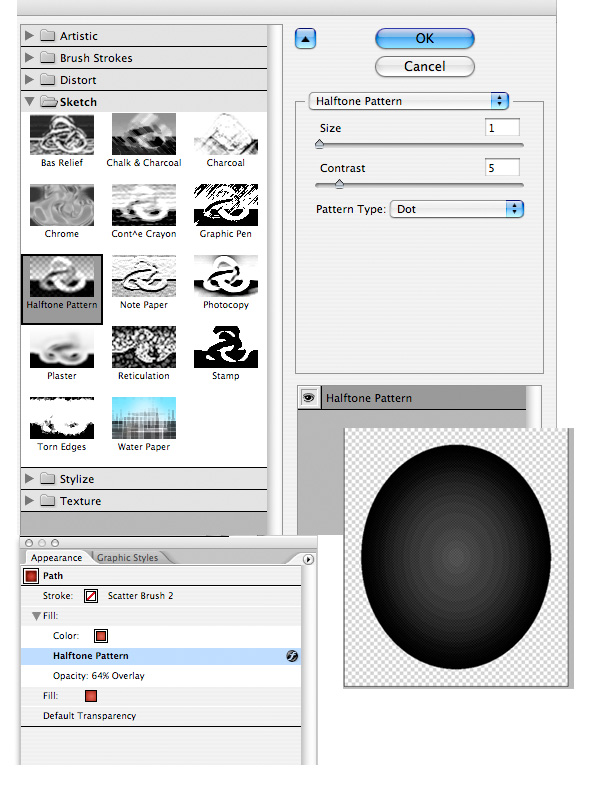This screenshot has width=600, height=800.
Task: Click the Contrast value field
Action: coord(502,167)
